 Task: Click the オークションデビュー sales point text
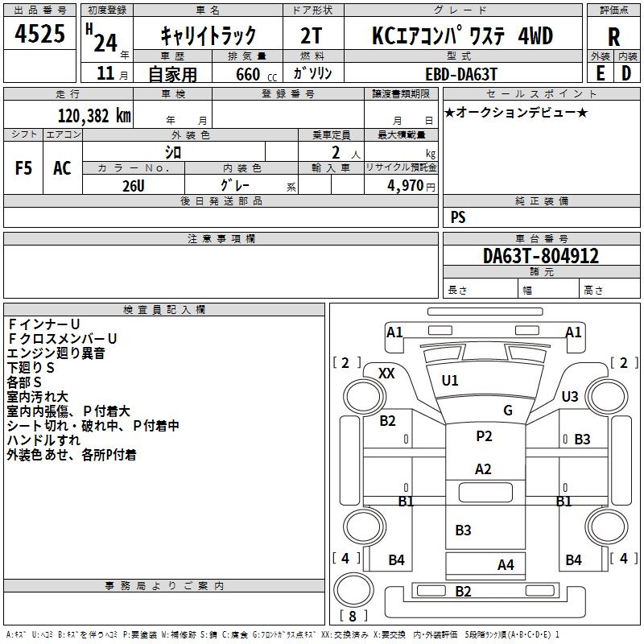(x=515, y=112)
